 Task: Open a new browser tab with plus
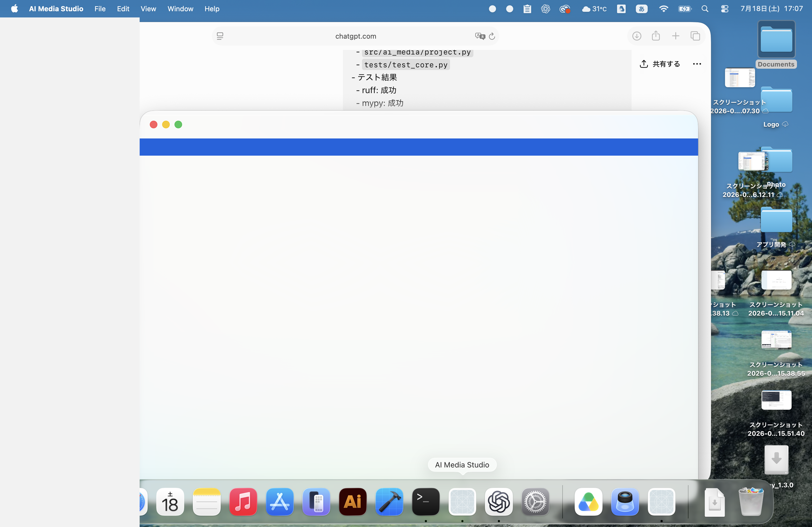pos(676,36)
